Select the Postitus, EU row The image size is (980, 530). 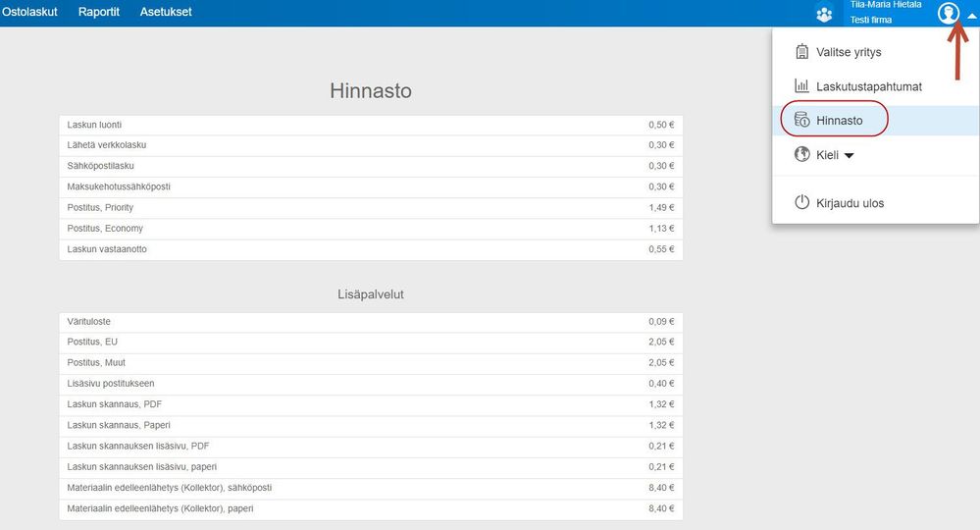[x=371, y=342]
